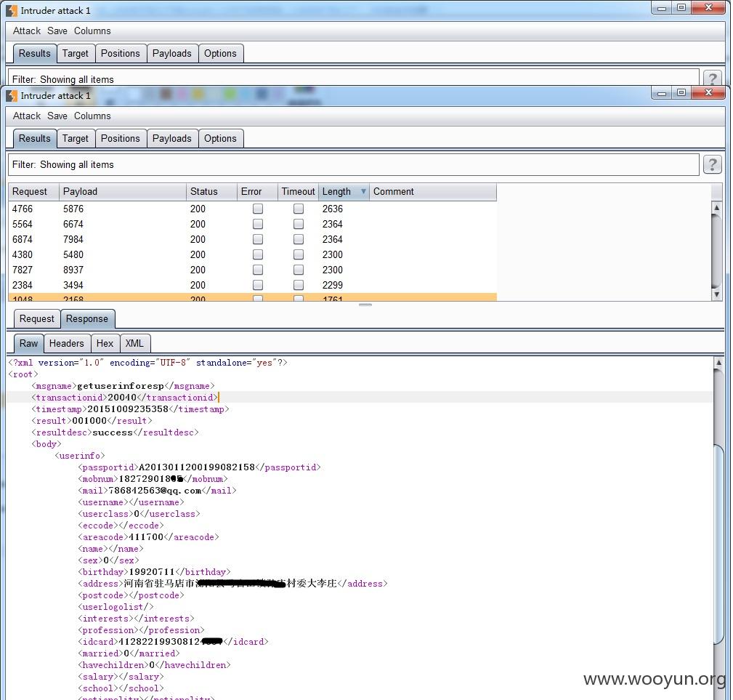Open the Save menu in front window
This screenshot has height=700, width=733.
pos(57,116)
